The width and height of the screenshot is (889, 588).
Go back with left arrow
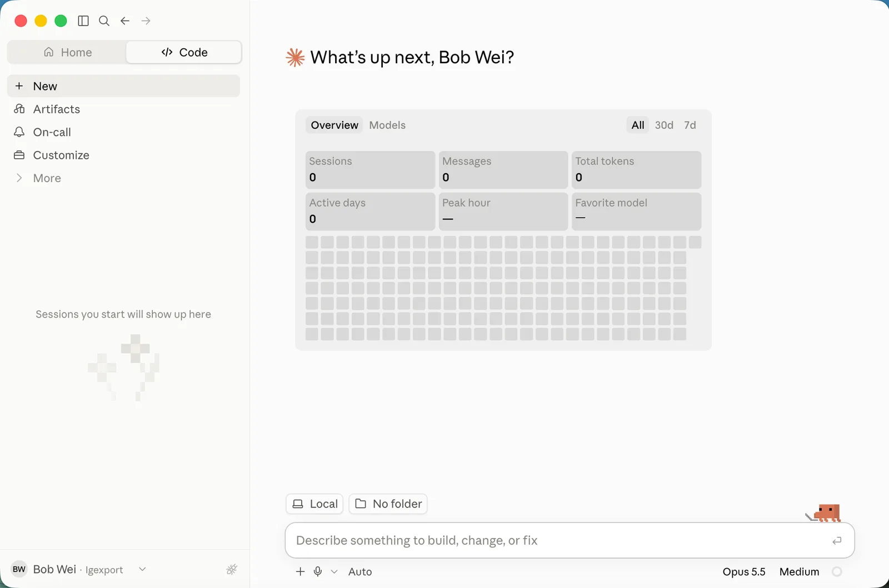(x=125, y=21)
